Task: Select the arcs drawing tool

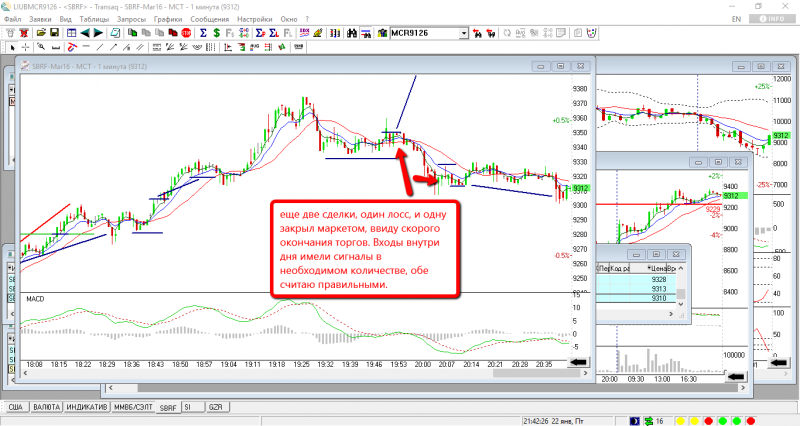Action: point(196,47)
